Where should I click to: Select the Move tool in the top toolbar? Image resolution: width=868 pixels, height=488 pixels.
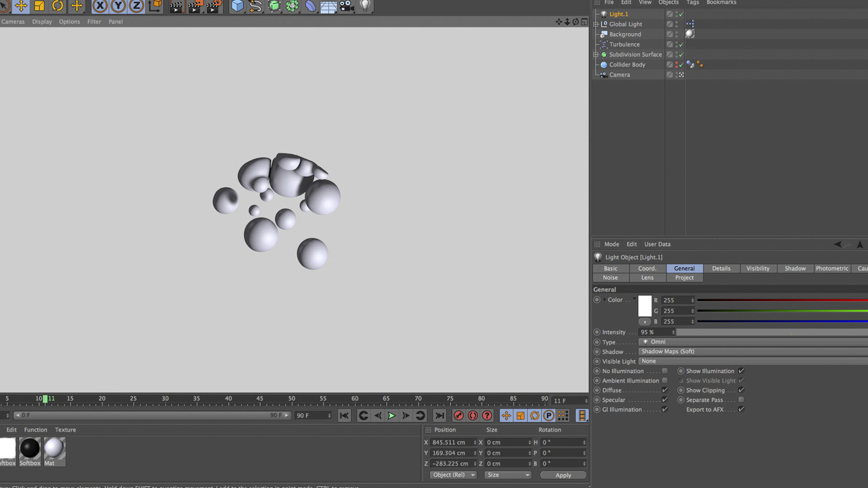click(x=21, y=6)
